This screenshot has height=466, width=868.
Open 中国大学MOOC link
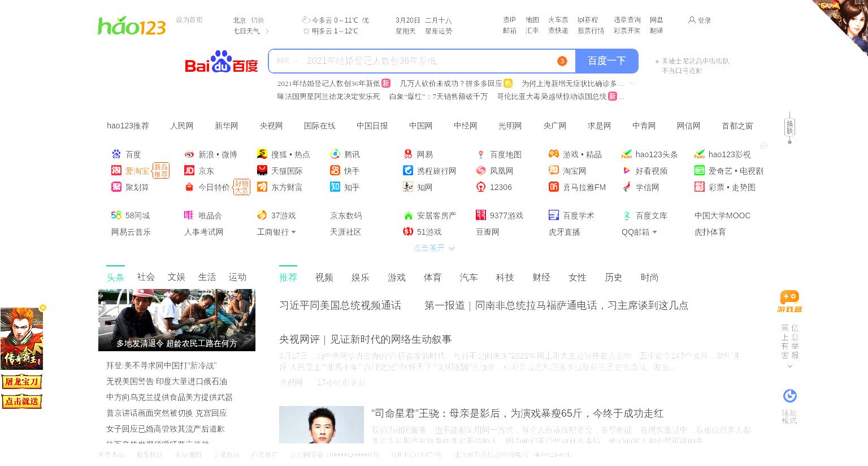coord(723,215)
